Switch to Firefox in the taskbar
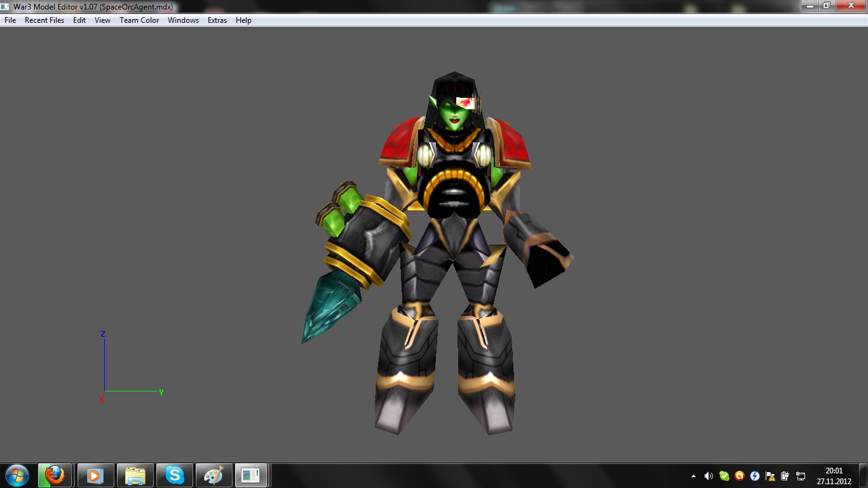The width and height of the screenshot is (868, 488). (x=55, y=475)
